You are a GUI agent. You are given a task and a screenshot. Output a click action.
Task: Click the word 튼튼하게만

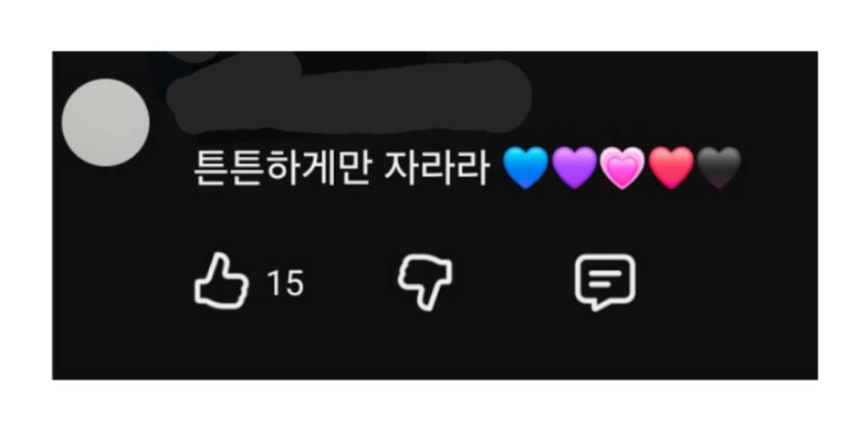(x=281, y=167)
